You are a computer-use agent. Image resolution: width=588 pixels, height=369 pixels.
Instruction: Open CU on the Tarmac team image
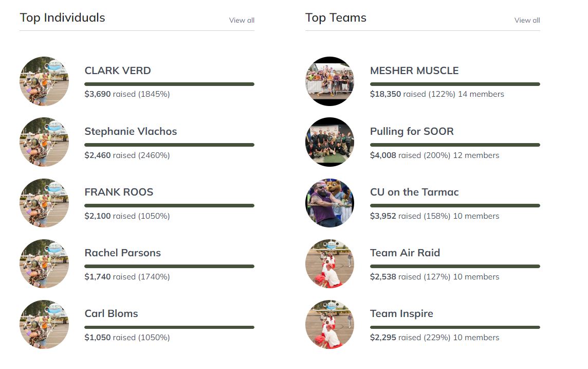point(329,203)
